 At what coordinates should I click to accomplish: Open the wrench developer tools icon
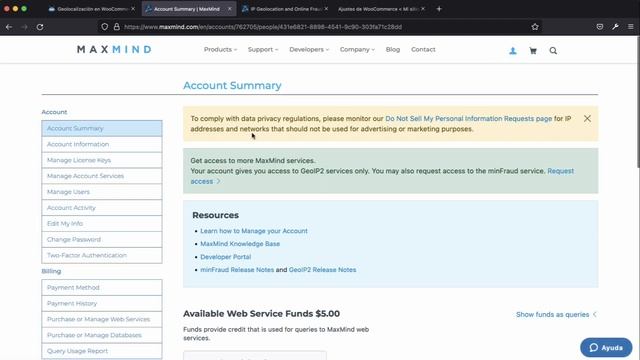coord(615,27)
